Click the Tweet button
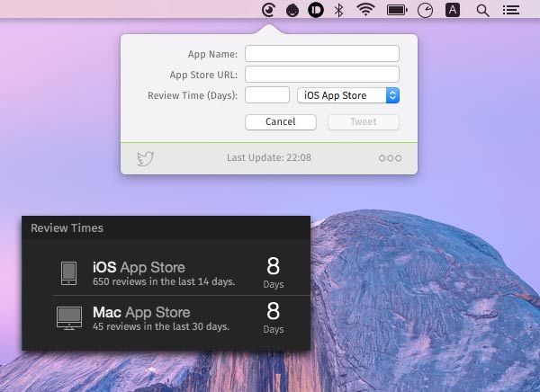The height and width of the screenshot is (392, 540). pyautogui.click(x=364, y=122)
